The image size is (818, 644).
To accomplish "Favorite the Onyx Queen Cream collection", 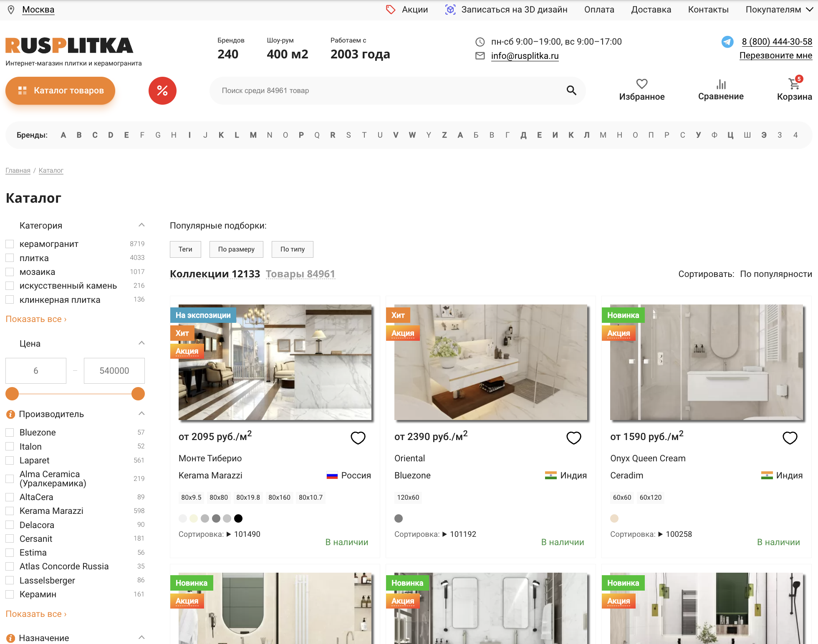I will tap(790, 438).
